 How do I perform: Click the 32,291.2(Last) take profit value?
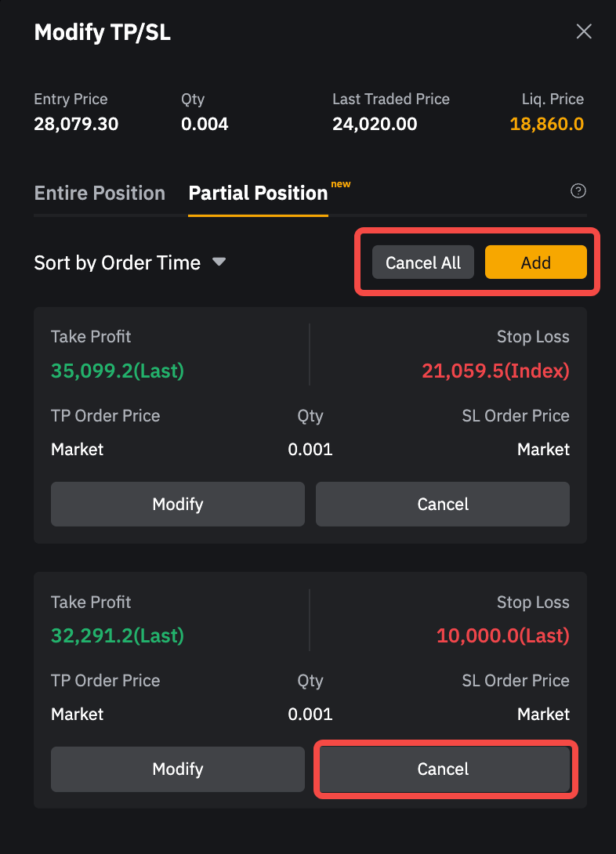[x=117, y=635]
